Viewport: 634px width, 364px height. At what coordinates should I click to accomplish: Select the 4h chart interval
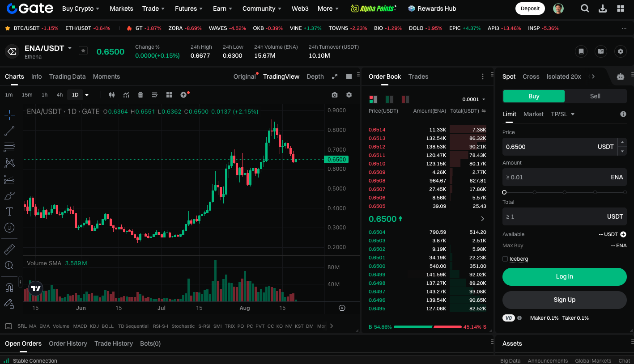pos(60,95)
